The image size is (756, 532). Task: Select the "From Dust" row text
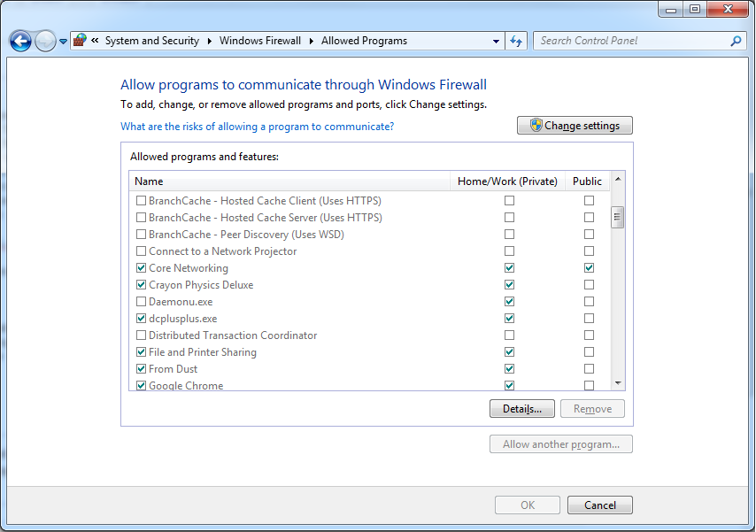point(174,368)
